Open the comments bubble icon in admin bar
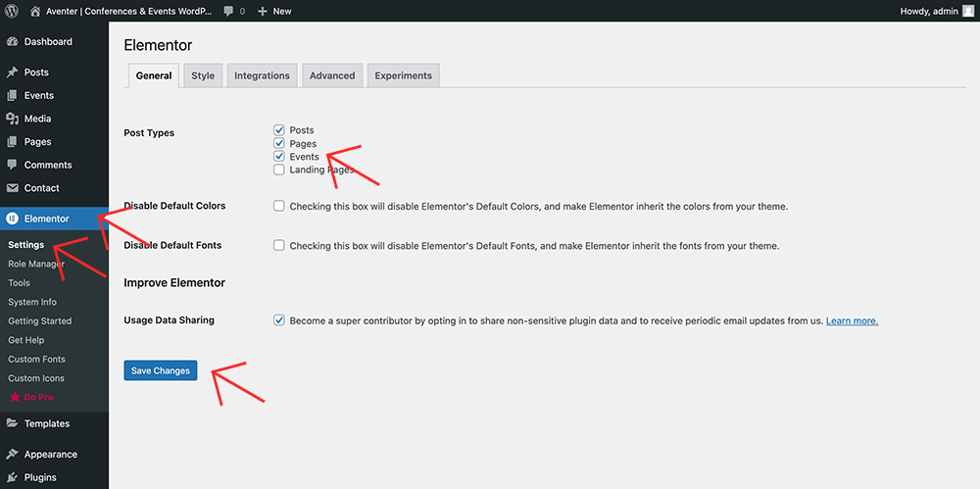980x489 pixels. [x=228, y=11]
